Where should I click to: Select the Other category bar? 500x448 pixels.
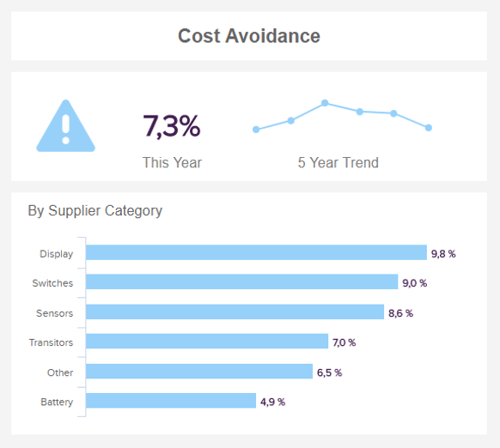(199, 372)
